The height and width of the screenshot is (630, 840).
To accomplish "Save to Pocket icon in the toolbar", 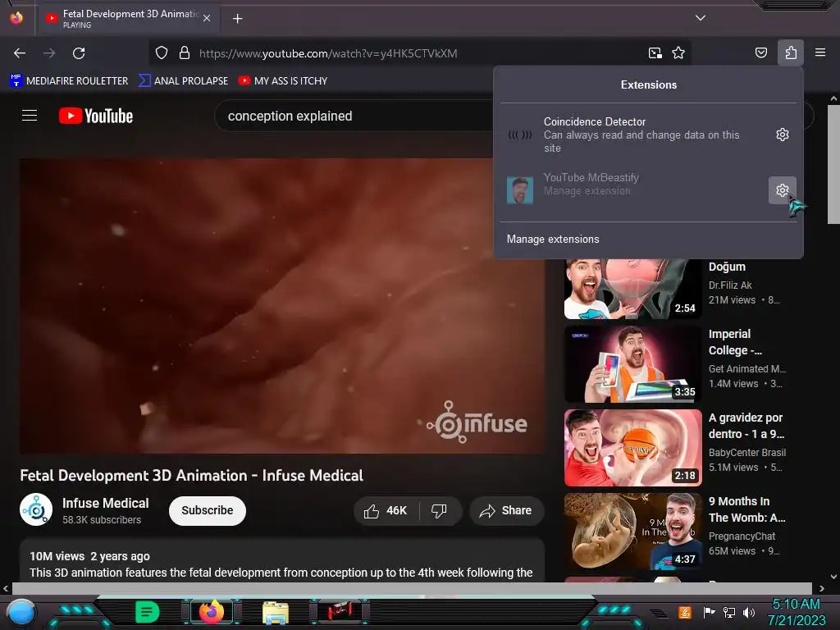I will 761,53.
